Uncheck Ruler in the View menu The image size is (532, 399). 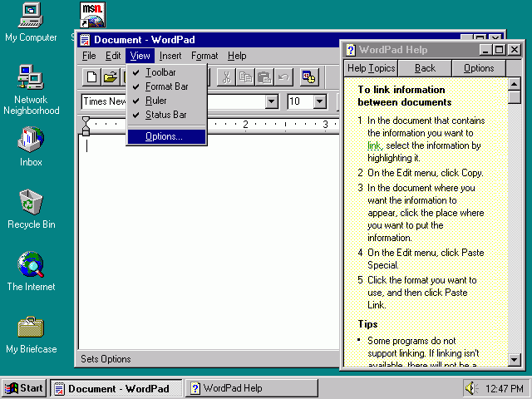166,101
